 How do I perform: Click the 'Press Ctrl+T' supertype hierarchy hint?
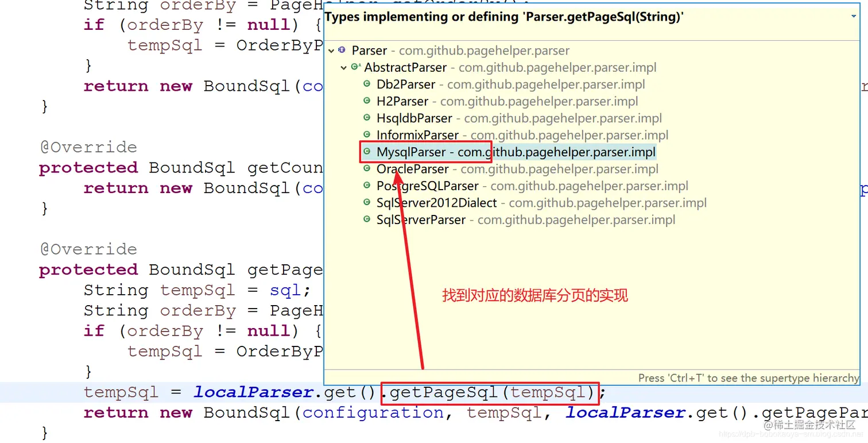(749, 378)
